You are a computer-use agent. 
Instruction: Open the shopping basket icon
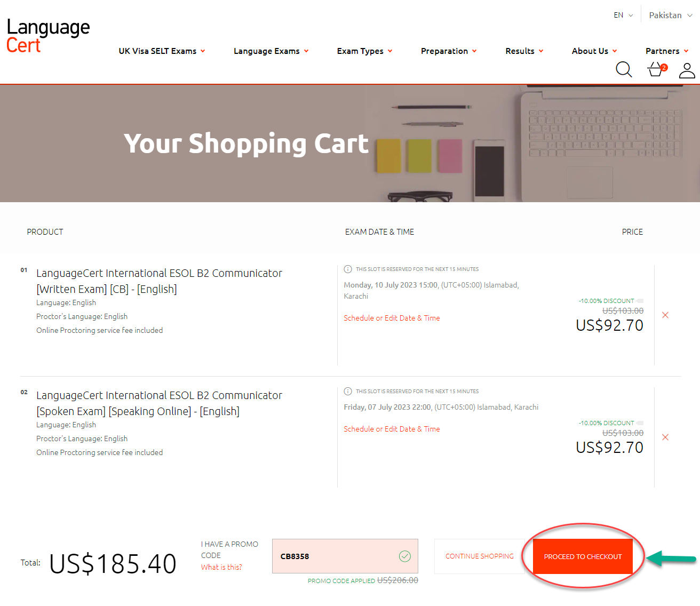click(x=656, y=69)
